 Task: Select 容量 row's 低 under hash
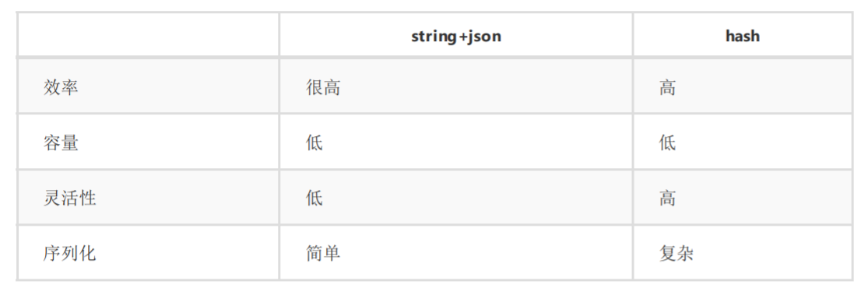pos(668,142)
